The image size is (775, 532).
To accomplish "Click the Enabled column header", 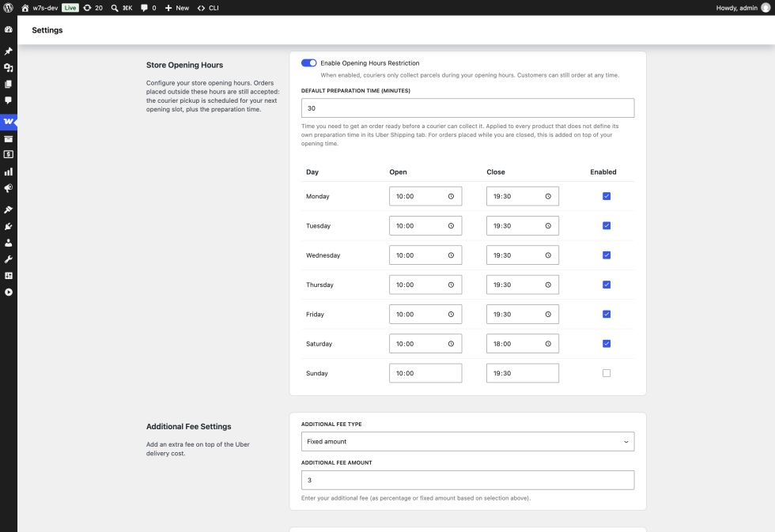I will (x=603, y=172).
